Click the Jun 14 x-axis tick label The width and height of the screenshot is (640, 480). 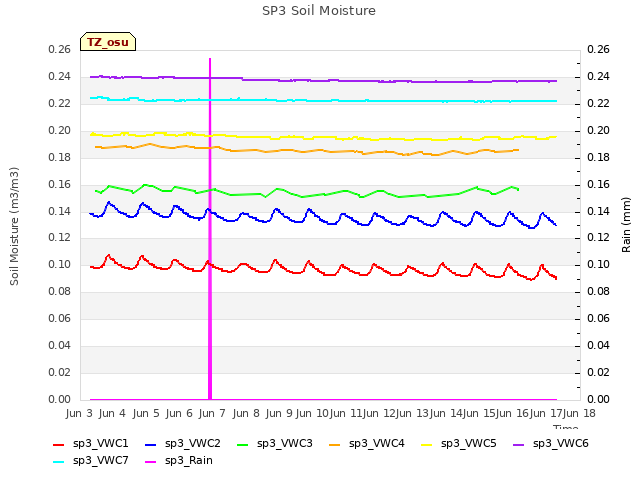coord(445,413)
